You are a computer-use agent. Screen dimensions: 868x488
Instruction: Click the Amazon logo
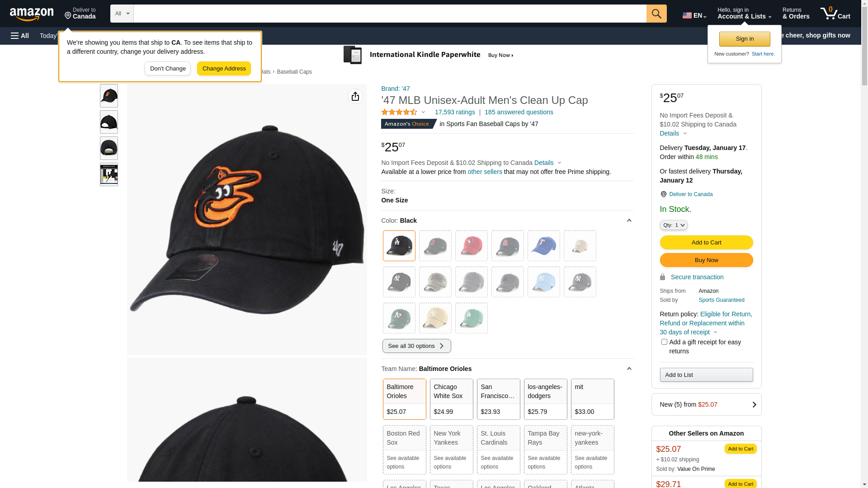[x=32, y=14]
